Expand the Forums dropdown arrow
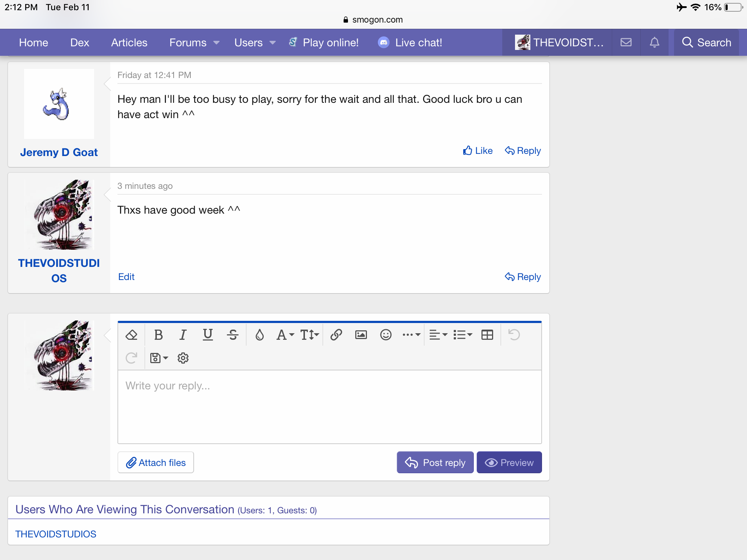The image size is (747, 560). point(216,43)
